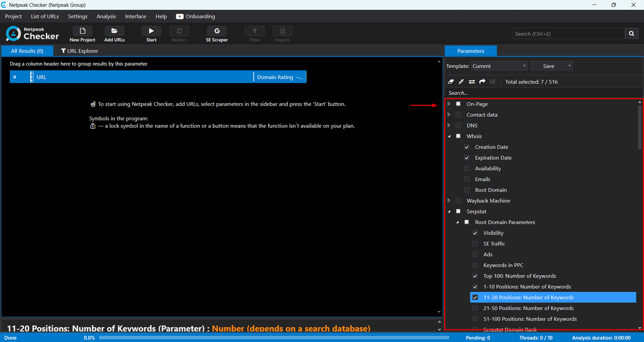
Task: Toggle the Visibility checkbox under Serpstat
Action: tap(475, 233)
